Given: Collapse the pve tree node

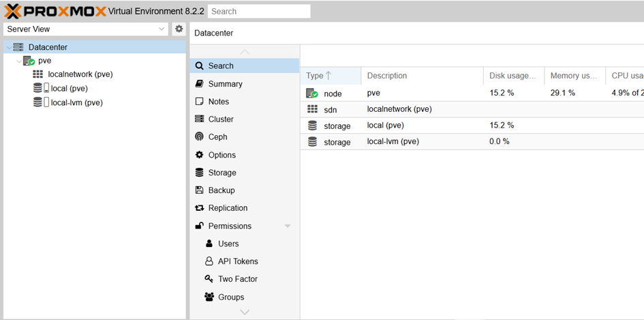Looking at the screenshot, I should (19, 61).
